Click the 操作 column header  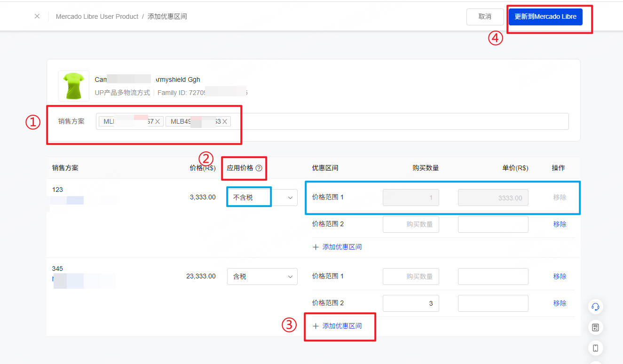[559, 168]
